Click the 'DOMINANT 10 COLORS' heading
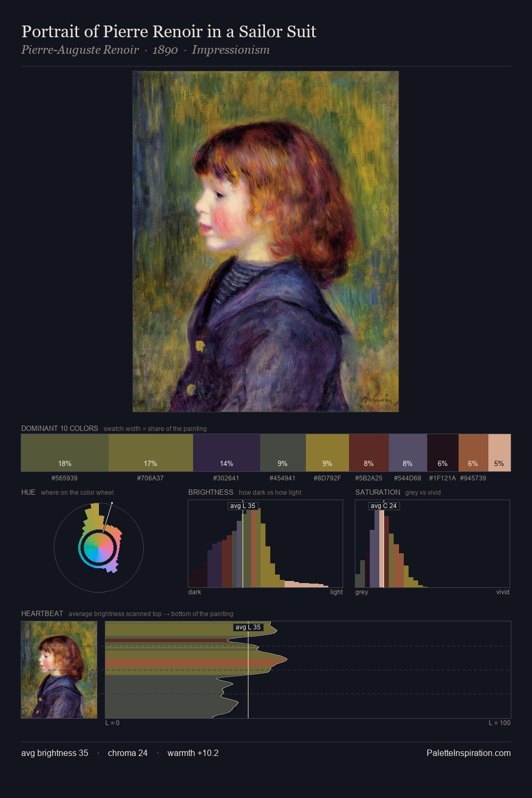Viewport: 532px width, 798px height. click(60, 428)
